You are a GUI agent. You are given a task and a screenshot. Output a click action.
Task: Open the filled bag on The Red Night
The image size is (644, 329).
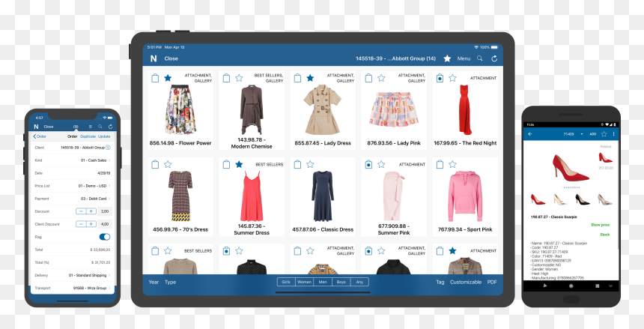(440, 78)
